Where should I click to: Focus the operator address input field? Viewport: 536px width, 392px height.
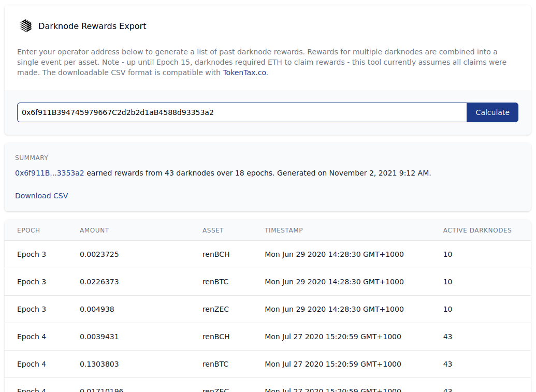point(242,112)
